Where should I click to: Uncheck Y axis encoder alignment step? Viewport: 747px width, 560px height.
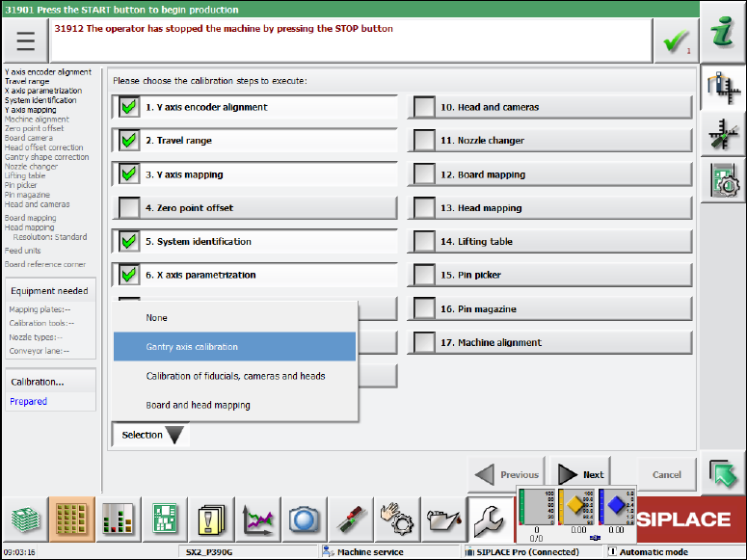tap(128, 107)
